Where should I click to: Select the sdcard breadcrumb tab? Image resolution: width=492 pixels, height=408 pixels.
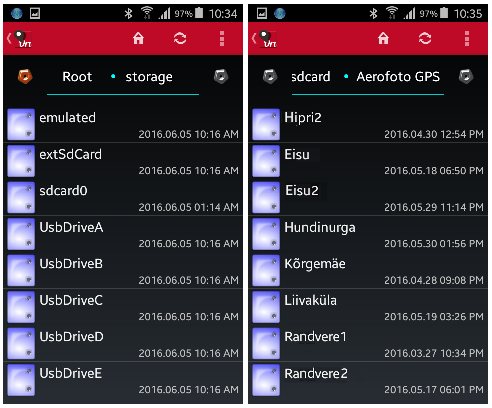pyautogui.click(x=311, y=77)
